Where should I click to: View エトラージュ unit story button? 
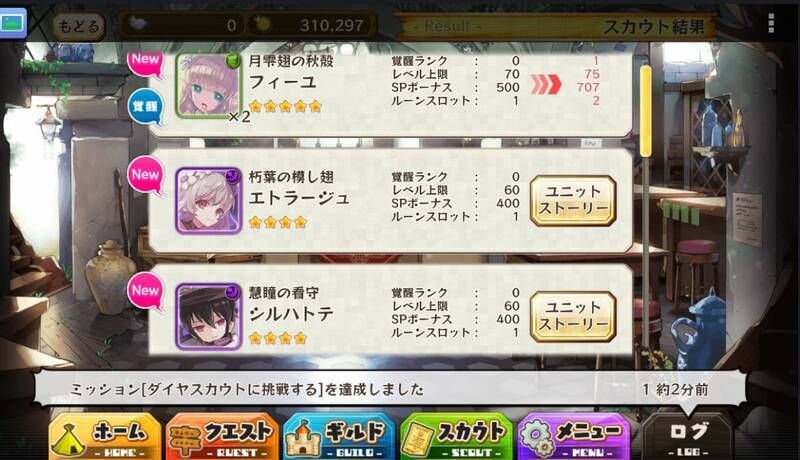click(573, 200)
